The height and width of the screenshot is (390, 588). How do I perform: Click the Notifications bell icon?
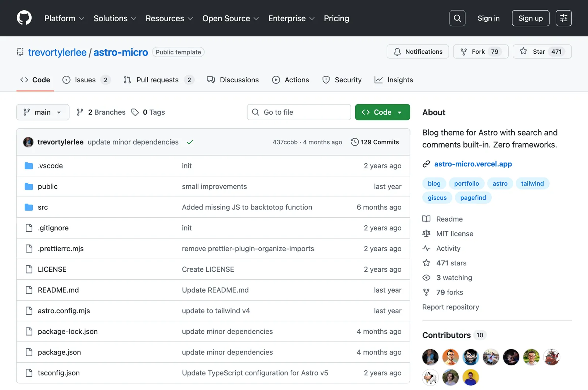click(x=397, y=52)
